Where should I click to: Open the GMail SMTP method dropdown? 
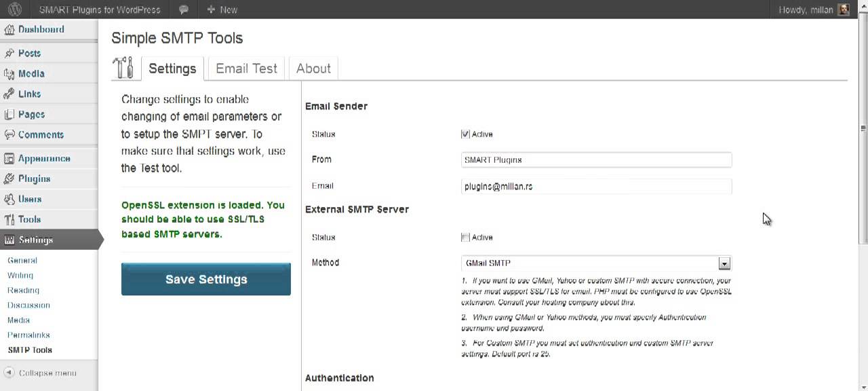point(724,263)
